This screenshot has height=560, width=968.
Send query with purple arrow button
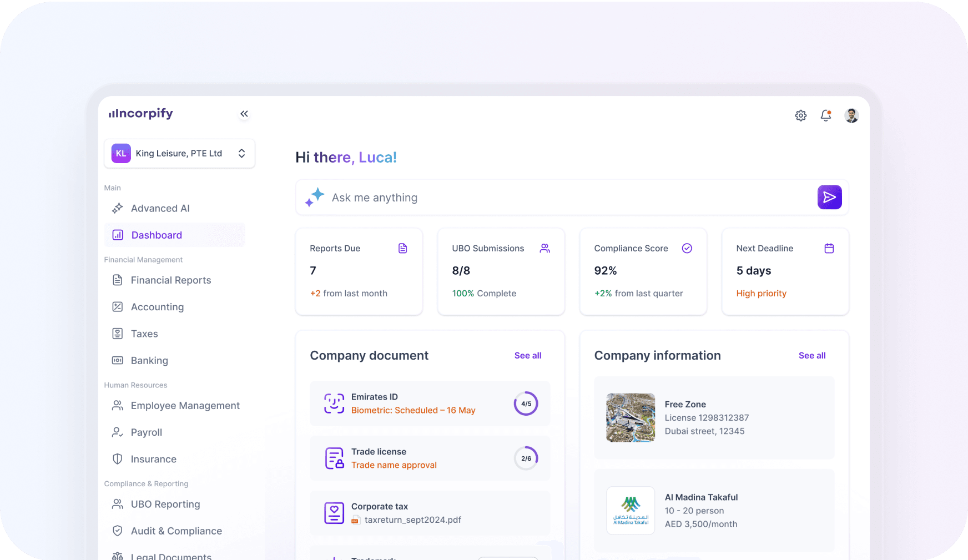click(829, 198)
